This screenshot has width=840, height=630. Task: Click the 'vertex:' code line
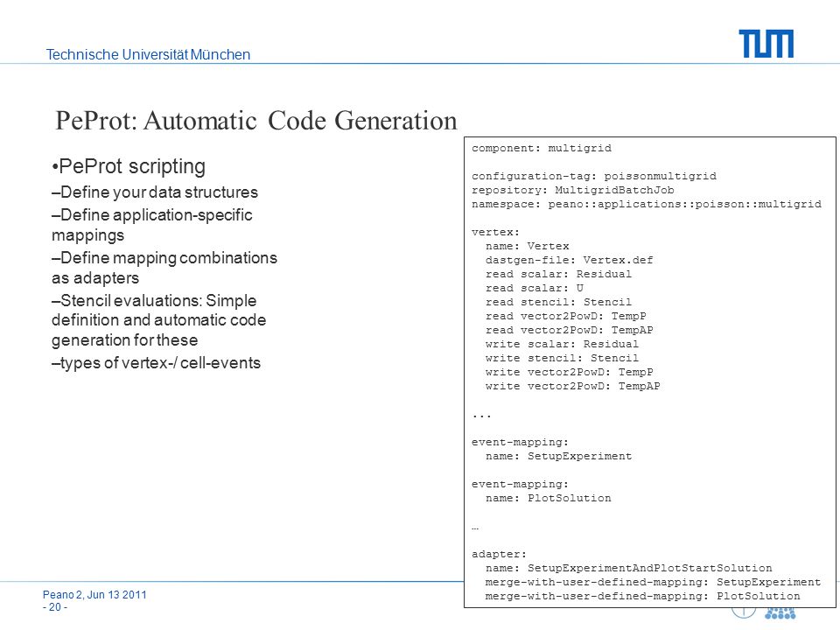495,232
